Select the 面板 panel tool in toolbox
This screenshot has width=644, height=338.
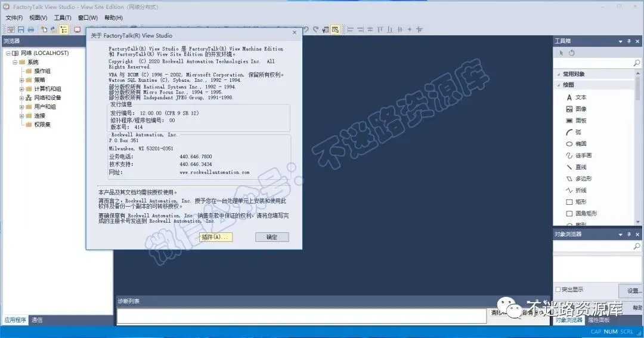click(x=576, y=121)
